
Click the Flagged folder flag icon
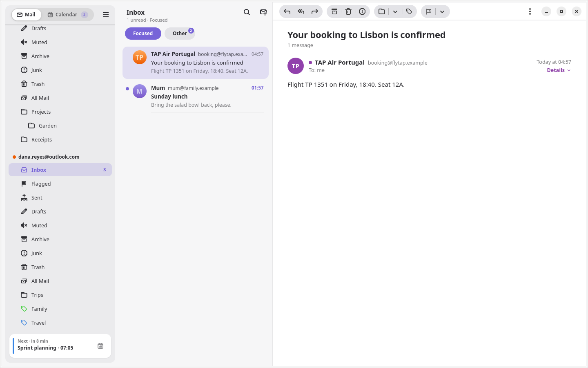coord(24,184)
